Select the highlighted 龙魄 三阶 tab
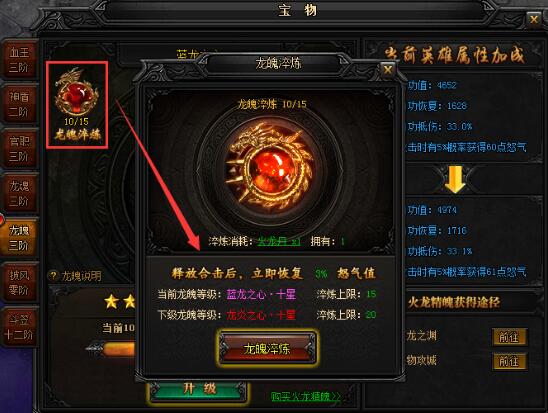This screenshot has height=413, width=548. [x=19, y=238]
